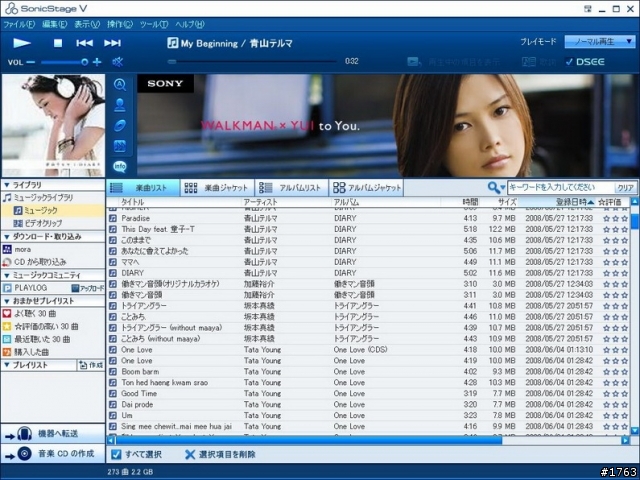This screenshot has width=640, height=480.
Task: Click the search Clear button
Action: [625, 188]
